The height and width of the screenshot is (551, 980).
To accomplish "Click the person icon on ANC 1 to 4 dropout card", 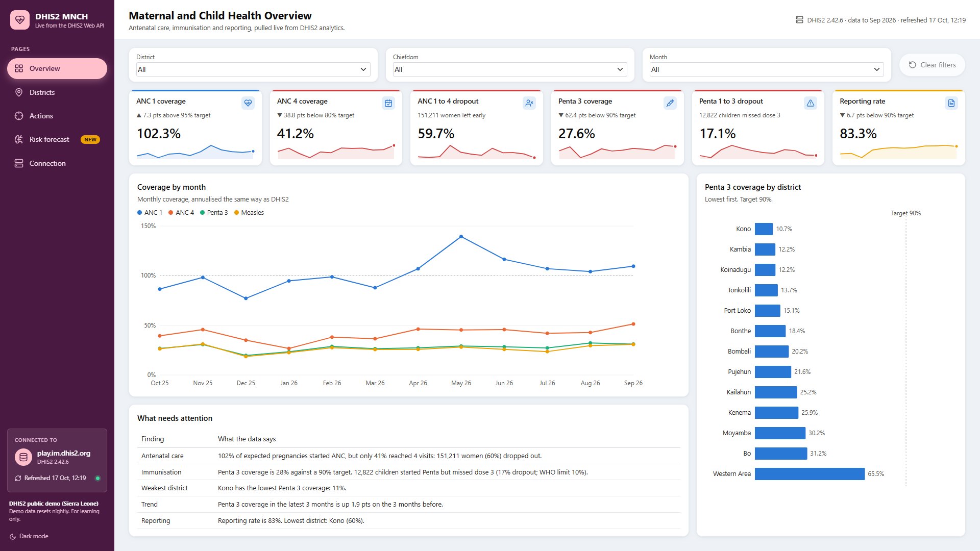I will (529, 103).
